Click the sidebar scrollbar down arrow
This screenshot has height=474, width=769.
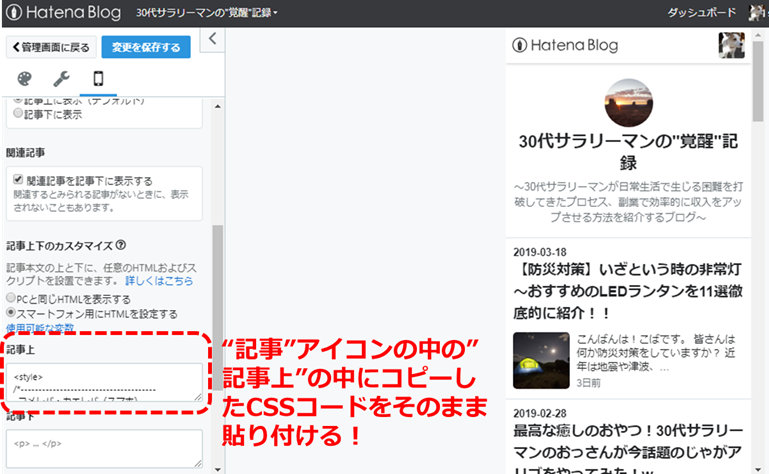[x=218, y=469]
